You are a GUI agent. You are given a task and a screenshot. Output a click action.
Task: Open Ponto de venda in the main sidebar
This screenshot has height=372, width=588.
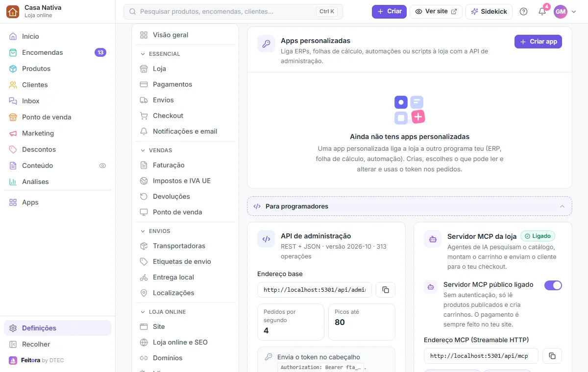tap(58, 117)
